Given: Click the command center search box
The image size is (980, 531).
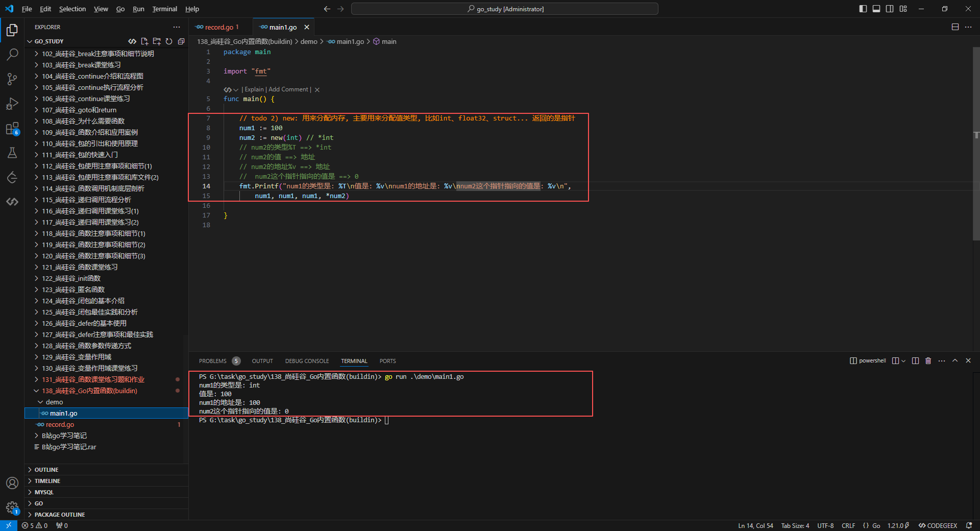Looking at the screenshot, I should pos(505,9).
